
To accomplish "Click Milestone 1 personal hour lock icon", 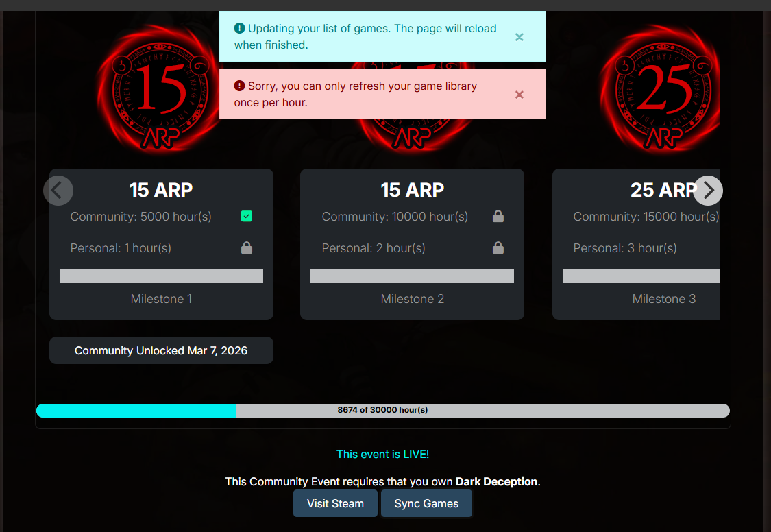I will click(247, 248).
